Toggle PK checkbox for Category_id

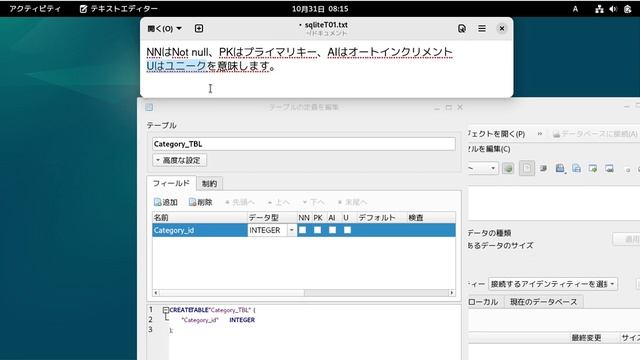(318, 230)
